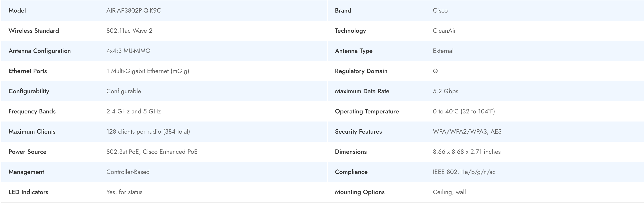Click the Antenna Type label

(x=354, y=51)
